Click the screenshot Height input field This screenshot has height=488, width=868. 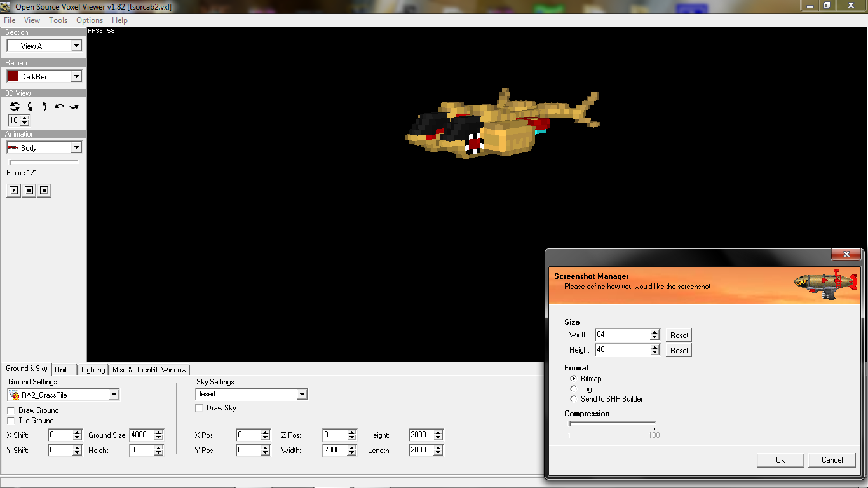[x=622, y=350]
